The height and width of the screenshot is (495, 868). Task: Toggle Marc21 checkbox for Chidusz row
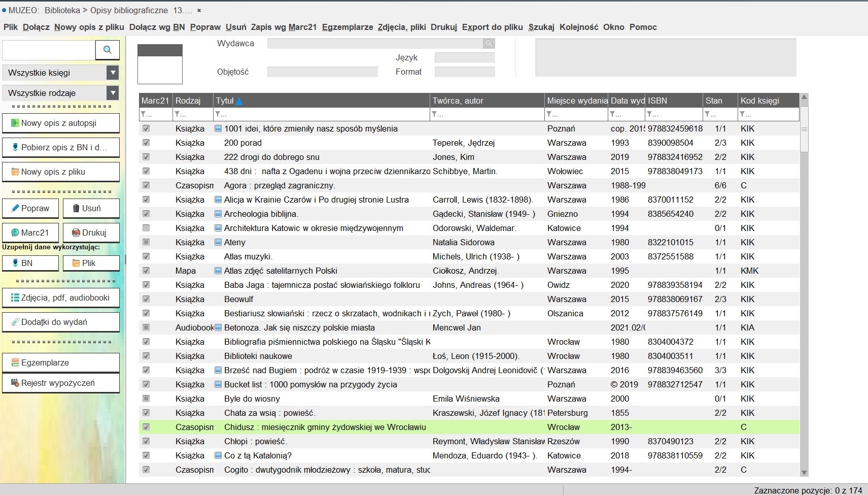(x=146, y=427)
